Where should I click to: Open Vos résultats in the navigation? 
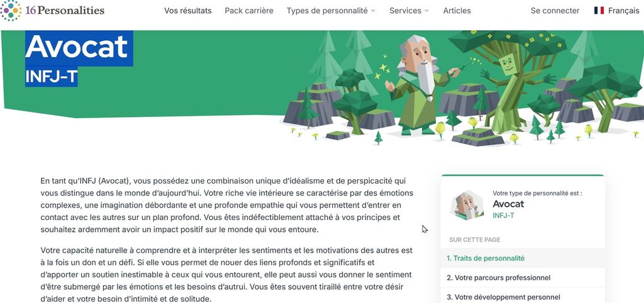[187, 11]
